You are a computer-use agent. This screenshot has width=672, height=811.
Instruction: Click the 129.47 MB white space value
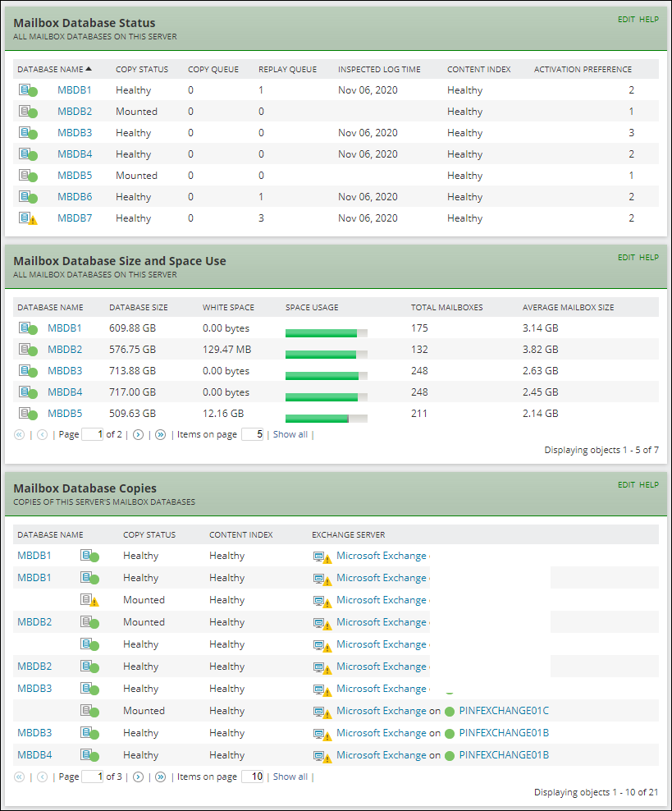(x=227, y=350)
